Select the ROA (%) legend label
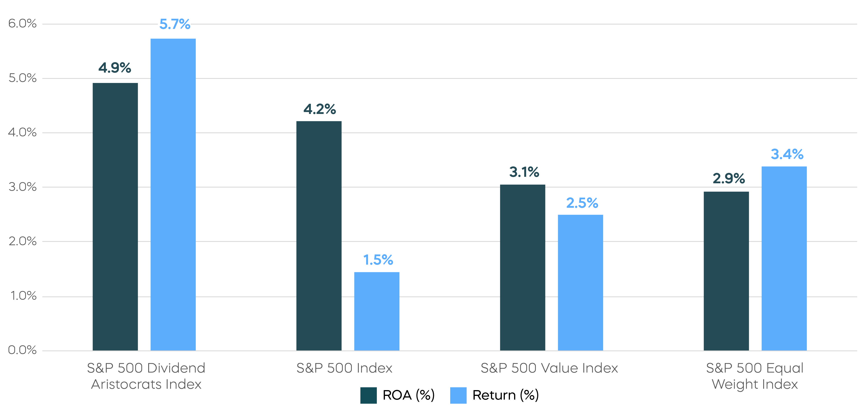868x416 pixels. (x=408, y=395)
